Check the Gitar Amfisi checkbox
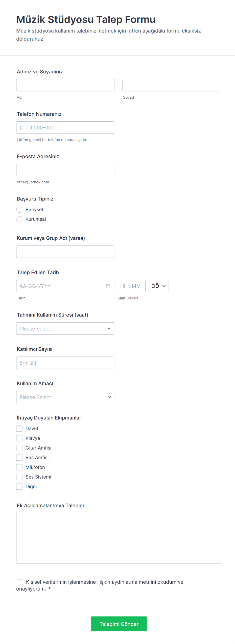The height and width of the screenshot is (644, 235). click(x=19, y=448)
